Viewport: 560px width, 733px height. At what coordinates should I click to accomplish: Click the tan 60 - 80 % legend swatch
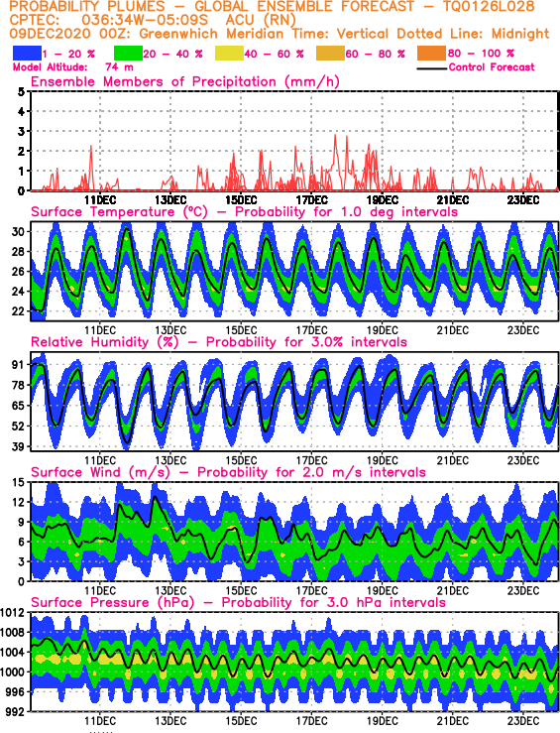[x=331, y=54]
